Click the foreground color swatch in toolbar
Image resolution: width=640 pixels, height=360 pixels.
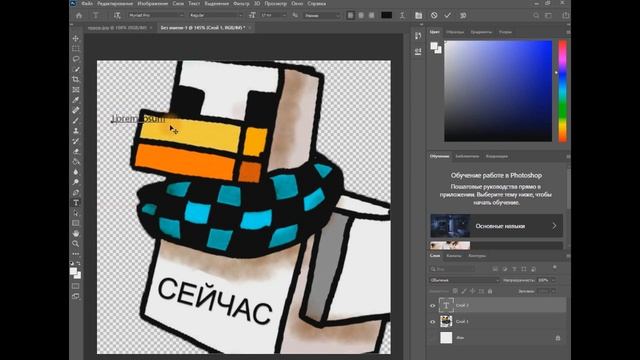(73, 271)
